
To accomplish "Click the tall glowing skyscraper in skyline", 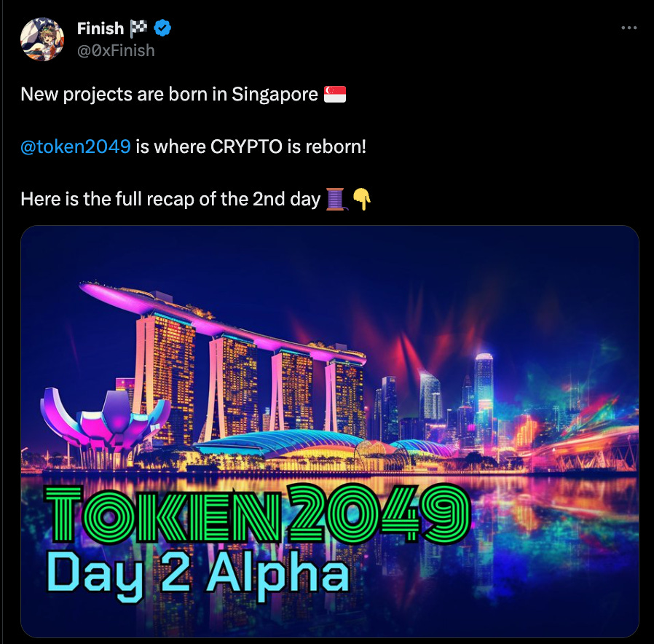I will (484, 396).
